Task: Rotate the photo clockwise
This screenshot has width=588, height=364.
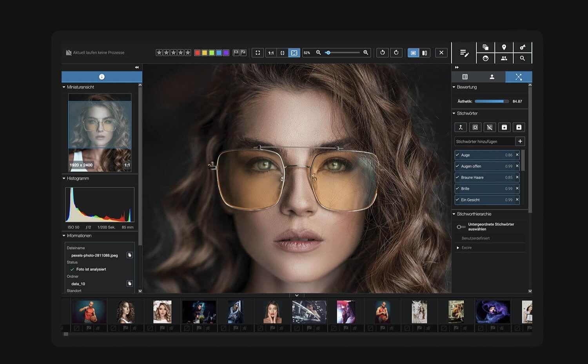Action: pyautogui.click(x=396, y=53)
